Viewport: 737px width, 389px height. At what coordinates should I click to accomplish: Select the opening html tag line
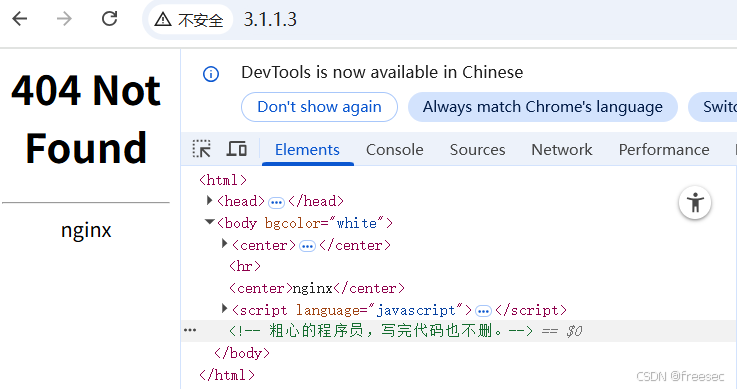pyautogui.click(x=223, y=180)
